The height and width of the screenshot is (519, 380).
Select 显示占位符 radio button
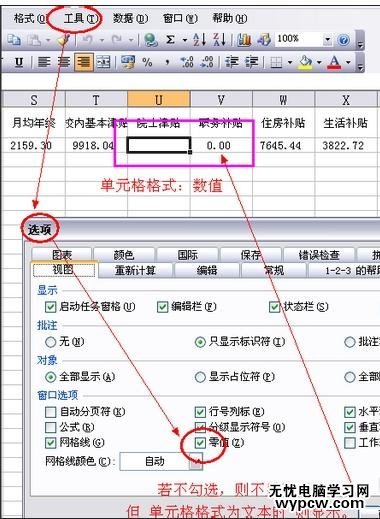[x=200, y=377]
